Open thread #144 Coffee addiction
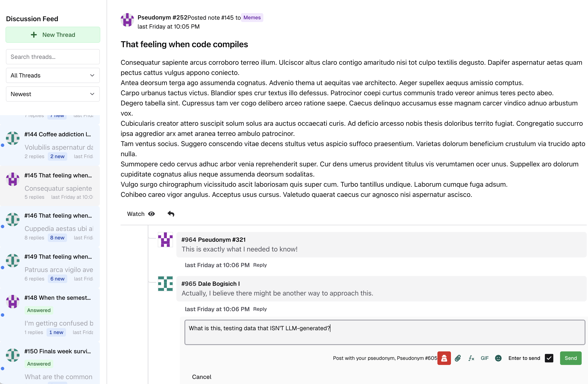 pyautogui.click(x=58, y=134)
